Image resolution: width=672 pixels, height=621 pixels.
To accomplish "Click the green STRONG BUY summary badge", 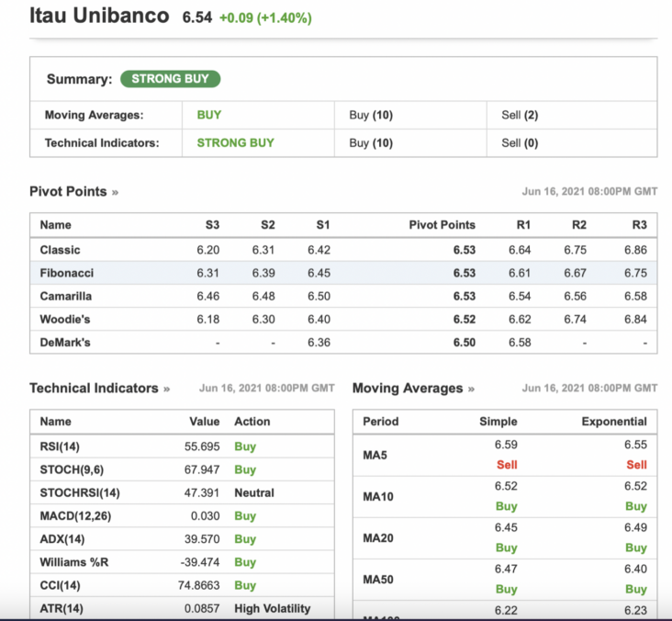I will point(170,79).
